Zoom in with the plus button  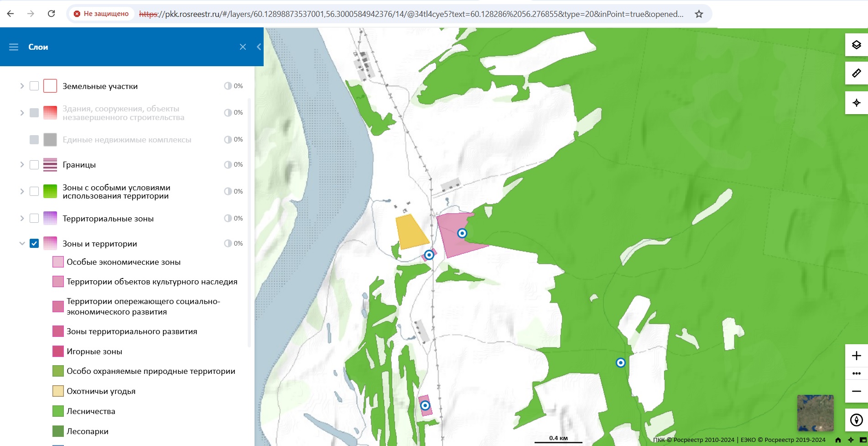[856, 356]
